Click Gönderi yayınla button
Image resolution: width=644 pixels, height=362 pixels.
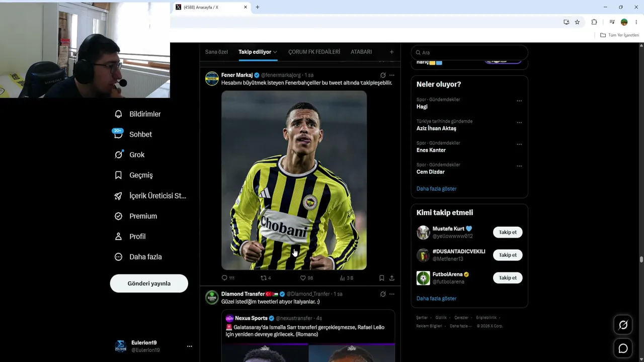pyautogui.click(x=149, y=284)
